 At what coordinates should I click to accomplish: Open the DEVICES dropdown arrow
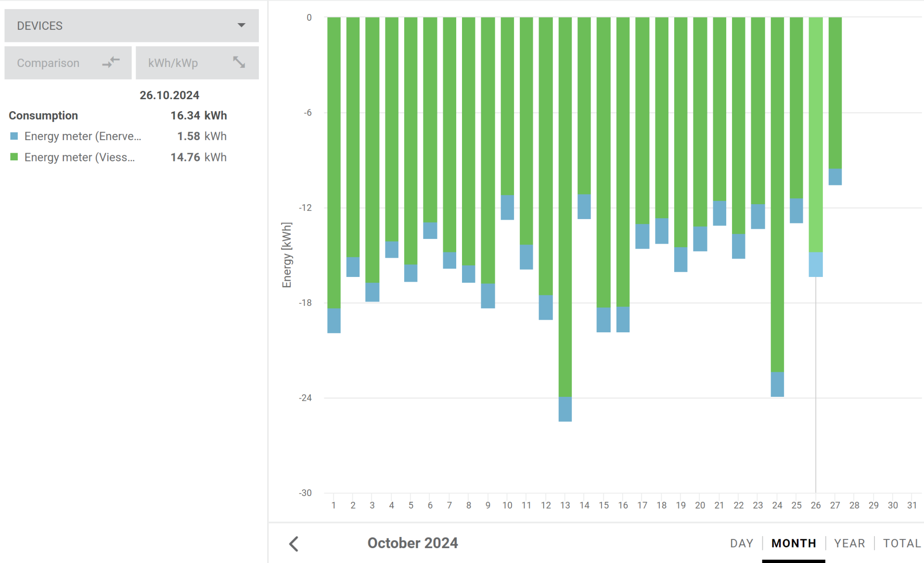point(241,25)
